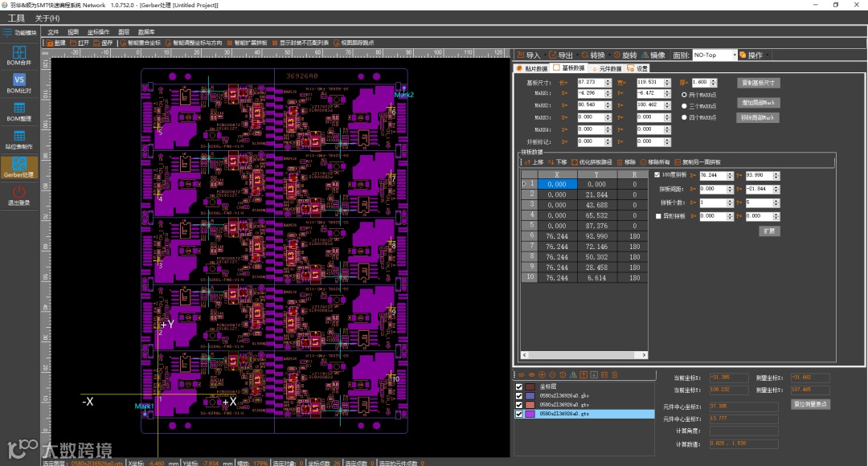Viewport: 868px width, 466px height.
Task: Click 移除所有 to remove all panels
Action: tap(656, 162)
